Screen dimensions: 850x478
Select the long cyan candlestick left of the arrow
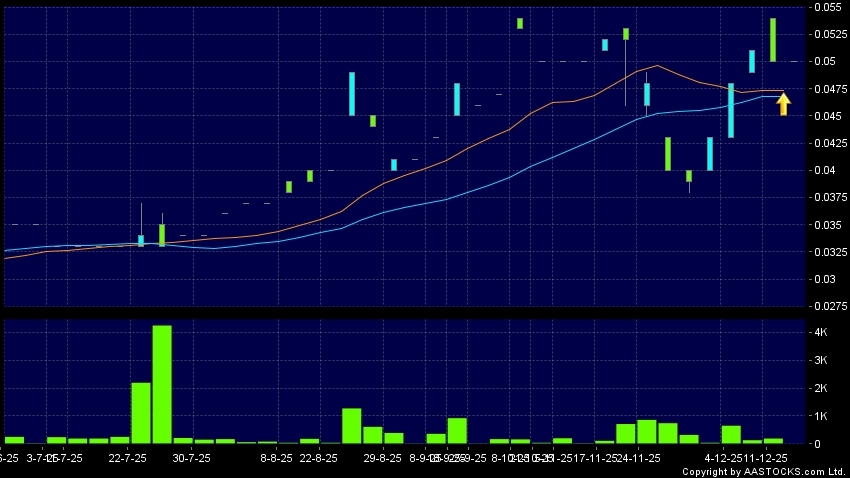coord(731,110)
